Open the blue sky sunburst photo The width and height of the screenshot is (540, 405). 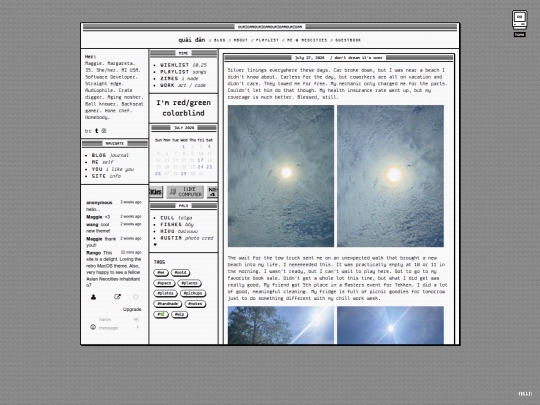point(390,325)
